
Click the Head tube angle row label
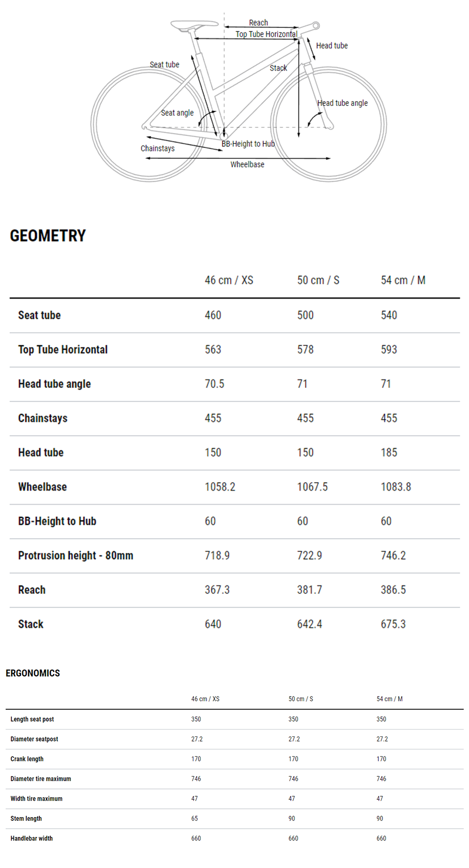coord(54,384)
